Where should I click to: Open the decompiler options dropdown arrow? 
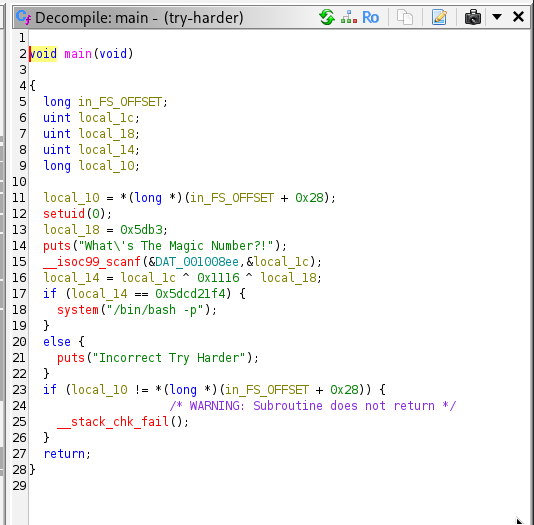coord(497,16)
